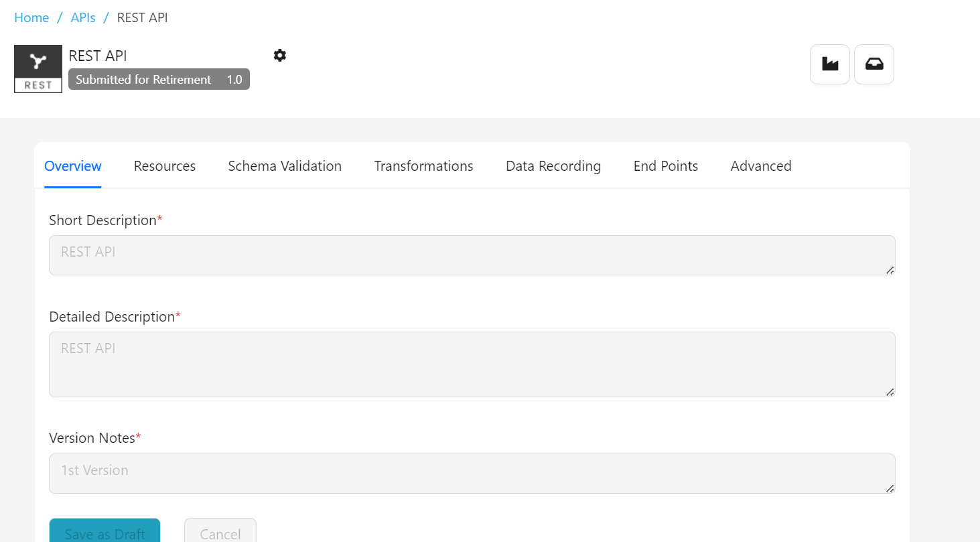Focus the Detailed Description text area
Viewport: 980px width, 542px height.
[x=472, y=364]
